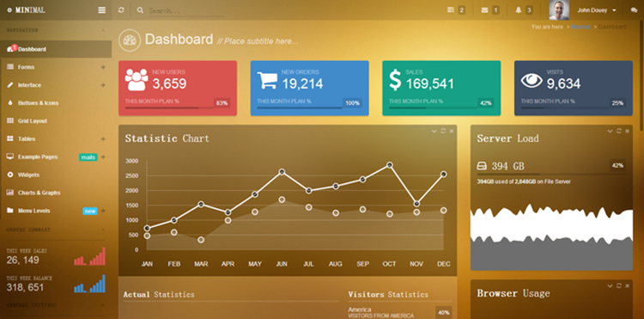Collapse the Server Load panel
This screenshot has height=319, width=644.
click(x=610, y=132)
